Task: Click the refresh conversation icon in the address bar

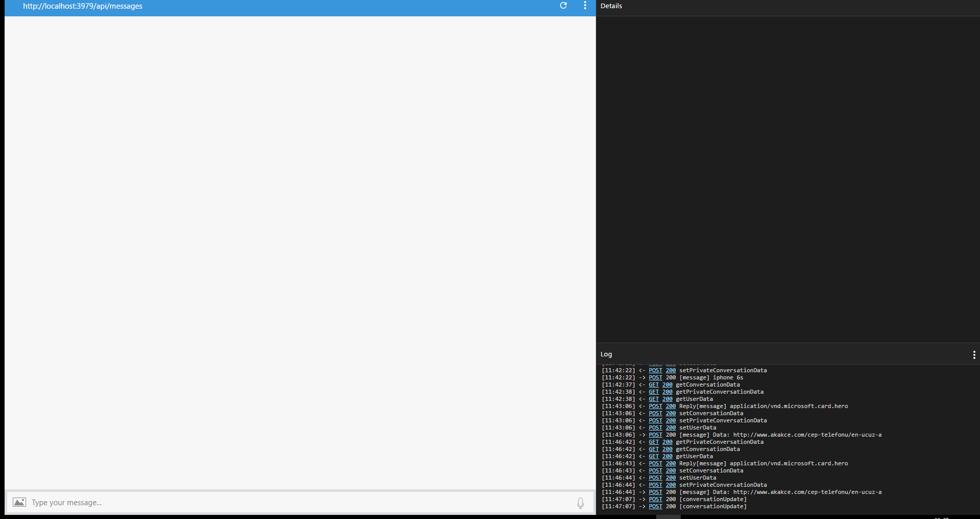Action: [563, 6]
